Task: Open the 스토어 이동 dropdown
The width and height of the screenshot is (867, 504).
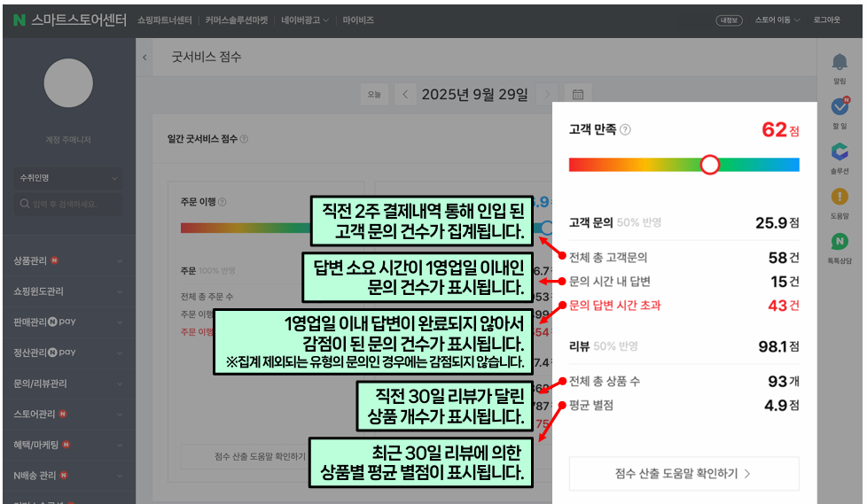Action: (x=777, y=19)
